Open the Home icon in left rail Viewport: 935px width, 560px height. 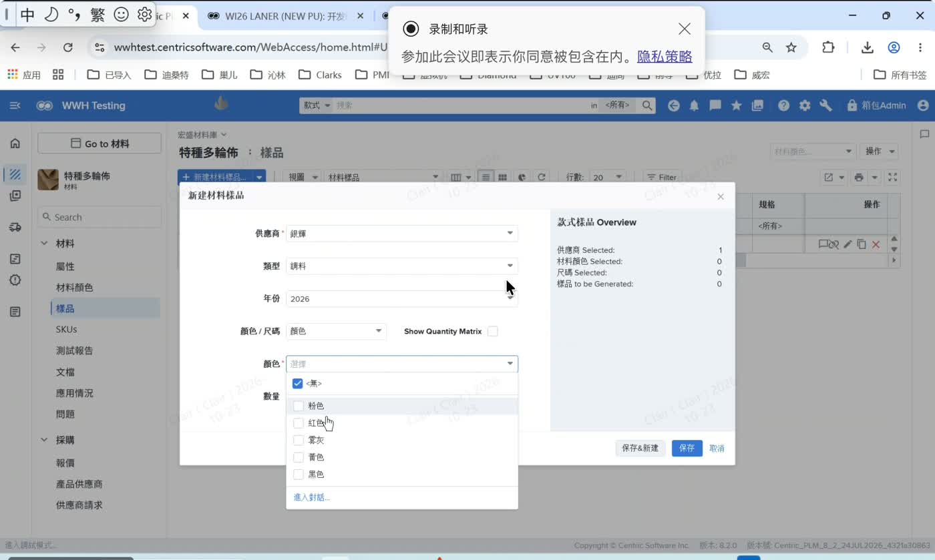coord(15,144)
